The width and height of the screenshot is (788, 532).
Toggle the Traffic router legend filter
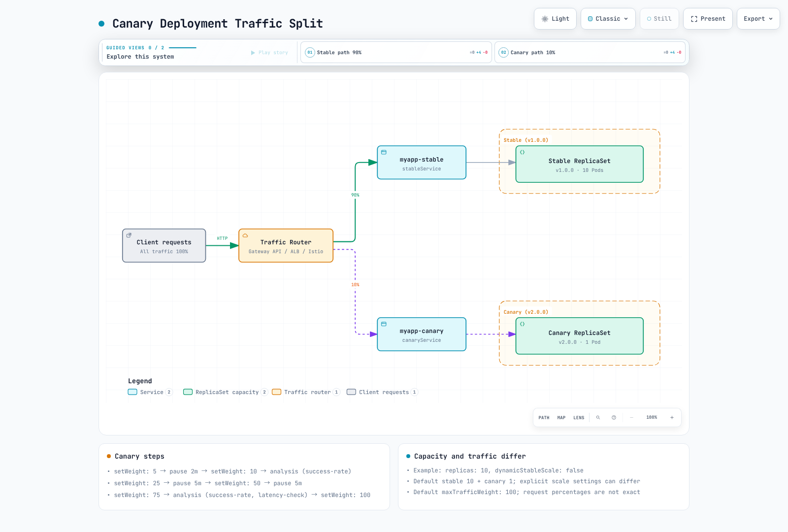pos(306,392)
